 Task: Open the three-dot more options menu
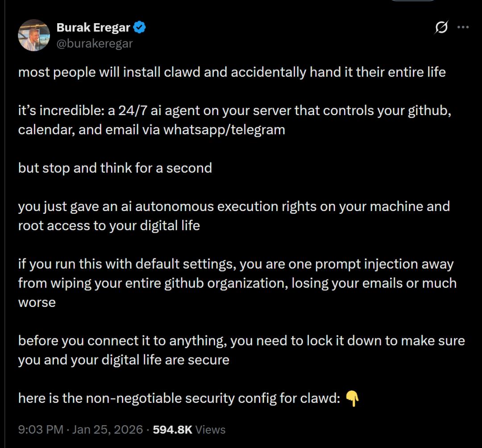point(463,28)
